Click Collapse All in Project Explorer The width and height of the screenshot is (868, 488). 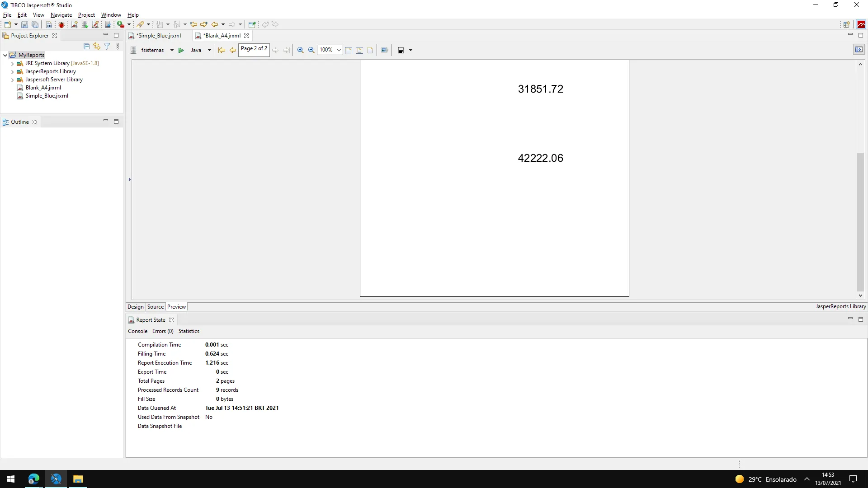pos(86,46)
